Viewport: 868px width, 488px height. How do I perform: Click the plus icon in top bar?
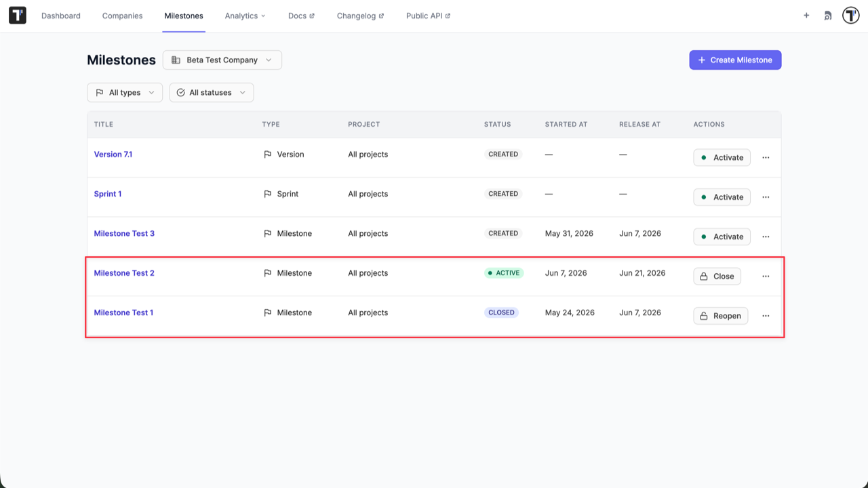click(806, 16)
